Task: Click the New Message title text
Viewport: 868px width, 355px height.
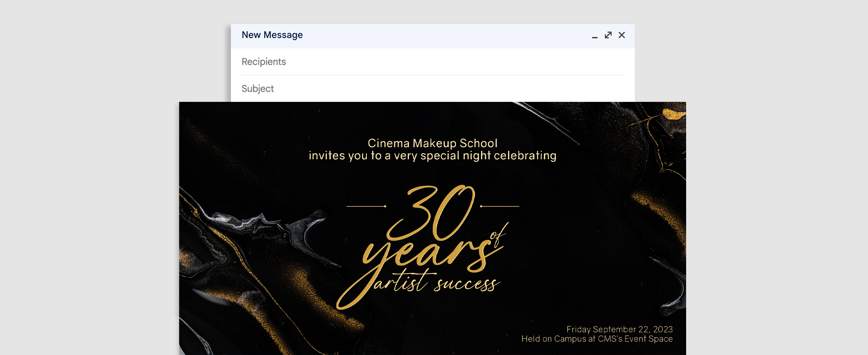Action: [x=272, y=35]
